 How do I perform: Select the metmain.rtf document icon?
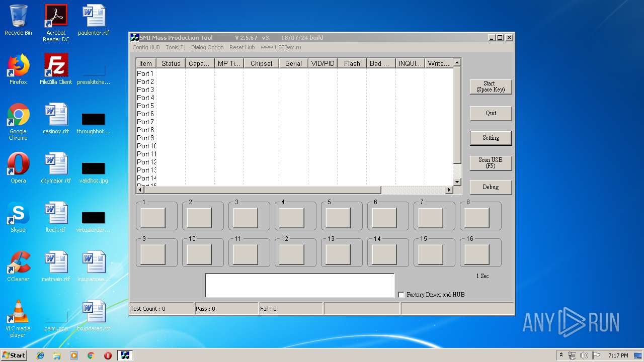(56, 266)
